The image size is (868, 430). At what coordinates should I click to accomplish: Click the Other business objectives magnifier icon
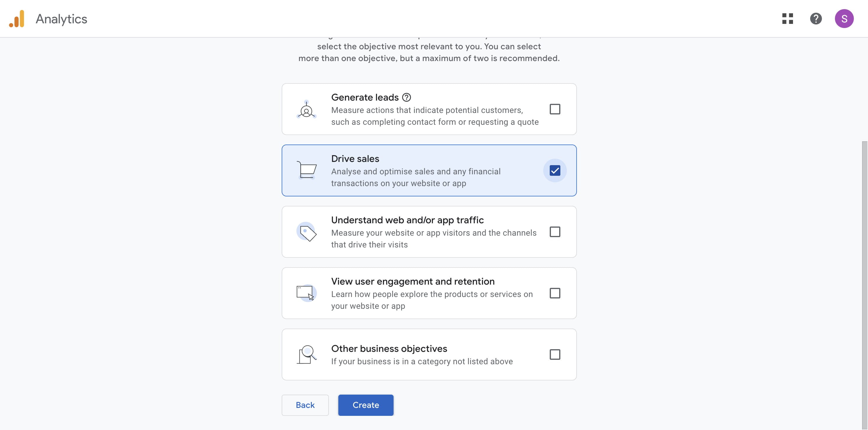pos(307,354)
